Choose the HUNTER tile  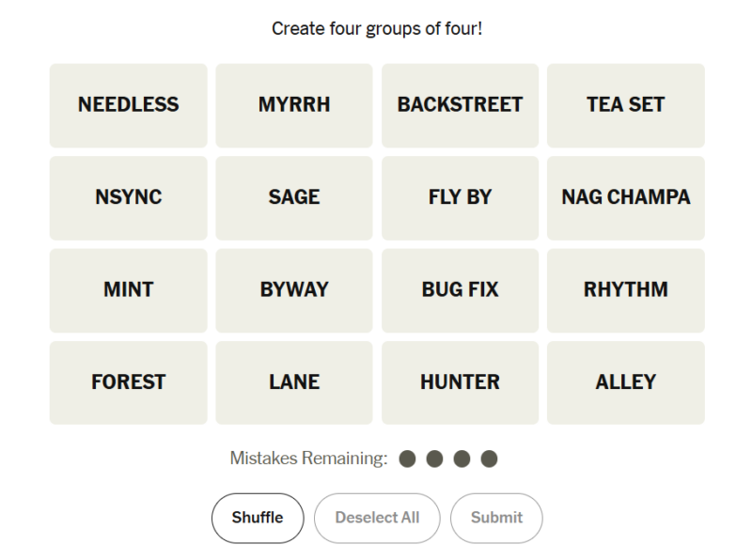click(x=460, y=382)
